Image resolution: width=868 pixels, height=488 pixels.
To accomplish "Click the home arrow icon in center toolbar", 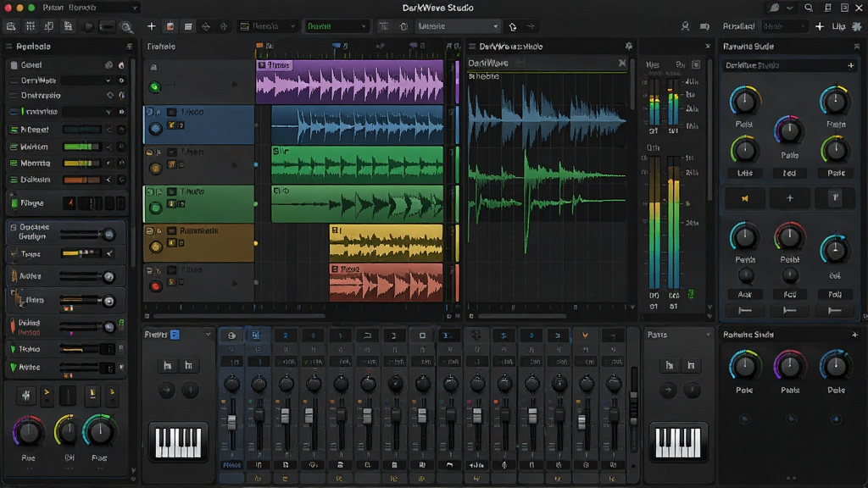I will [513, 26].
